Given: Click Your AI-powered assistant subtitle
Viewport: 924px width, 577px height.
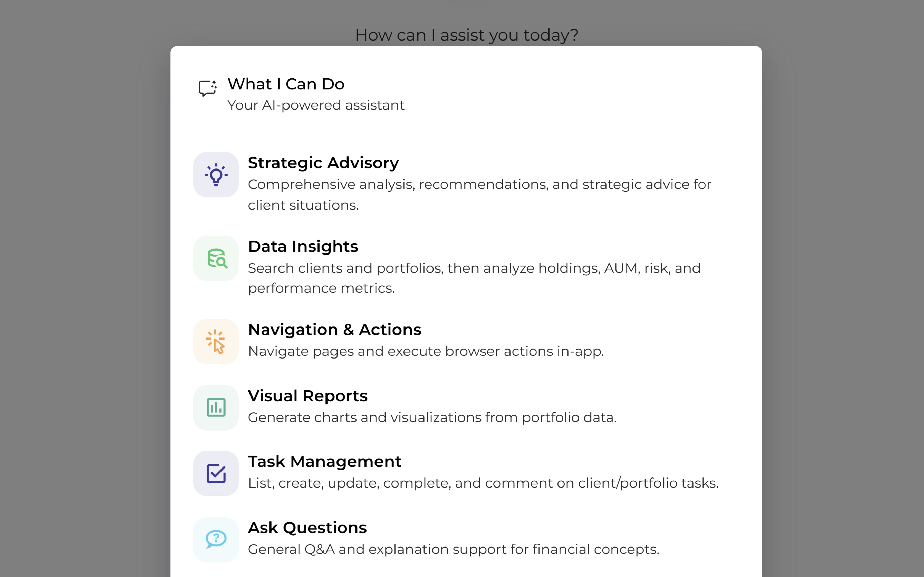Looking at the screenshot, I should pos(316,105).
